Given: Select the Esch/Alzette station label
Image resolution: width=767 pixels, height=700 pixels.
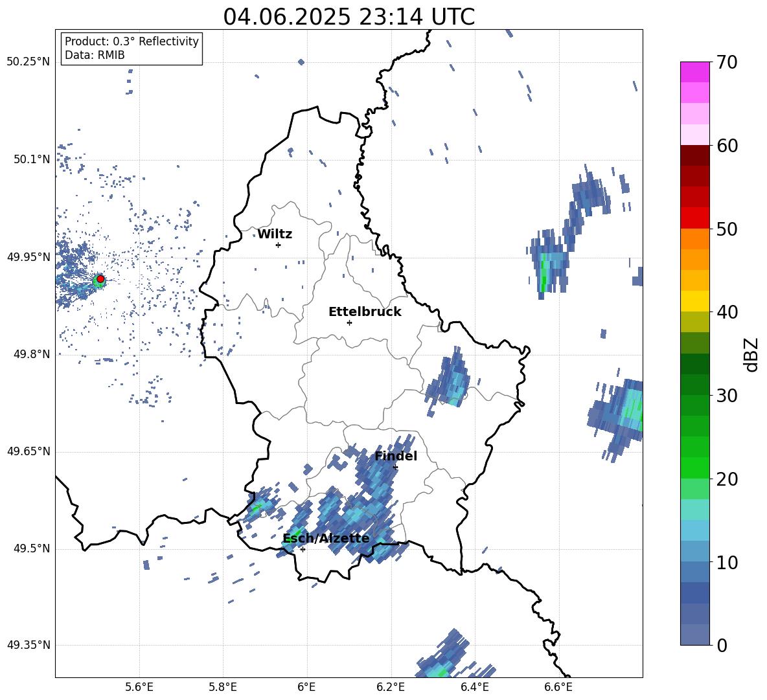Looking at the screenshot, I should coord(326,538).
